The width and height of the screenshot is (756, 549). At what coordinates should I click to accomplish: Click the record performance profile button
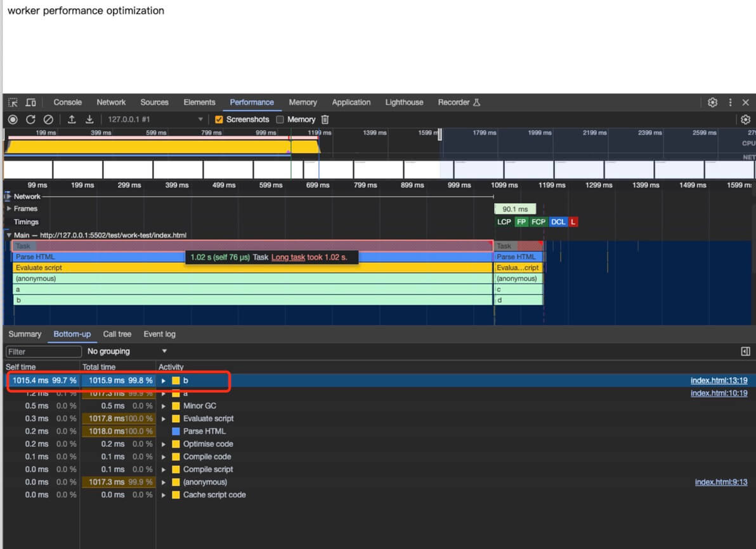[x=13, y=119]
